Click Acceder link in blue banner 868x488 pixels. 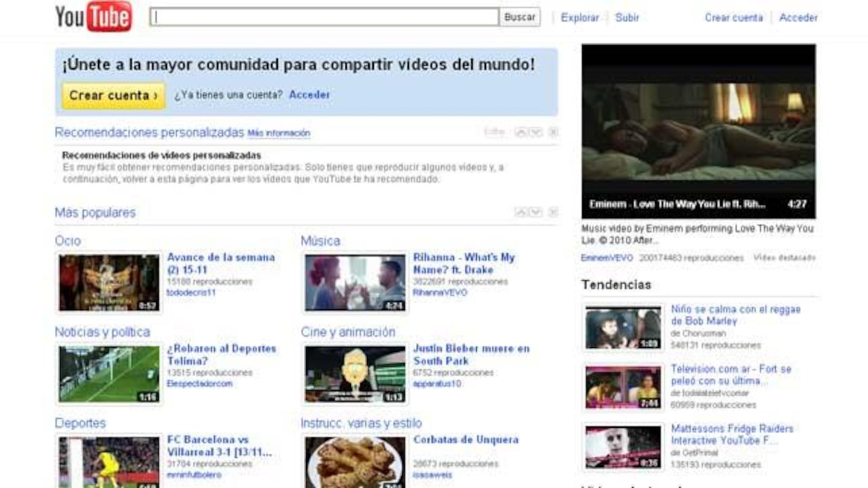309,95
